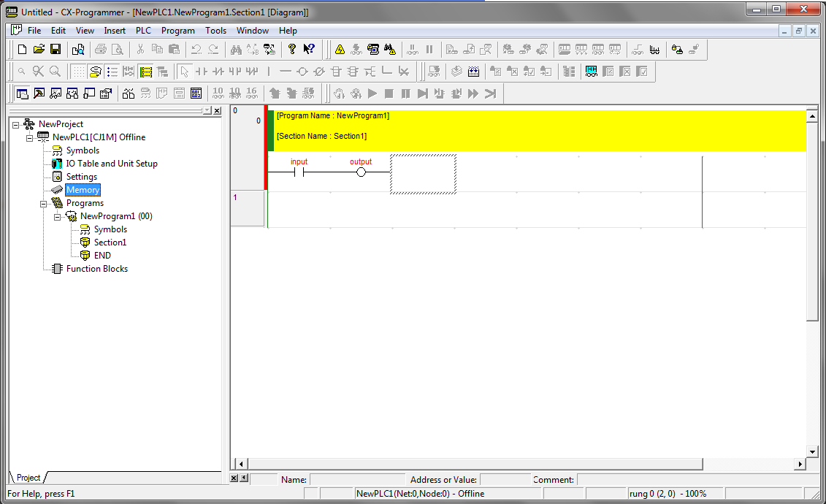Click the horizontal scrollbar right arrow
This screenshot has width=826, height=504.
[800, 464]
